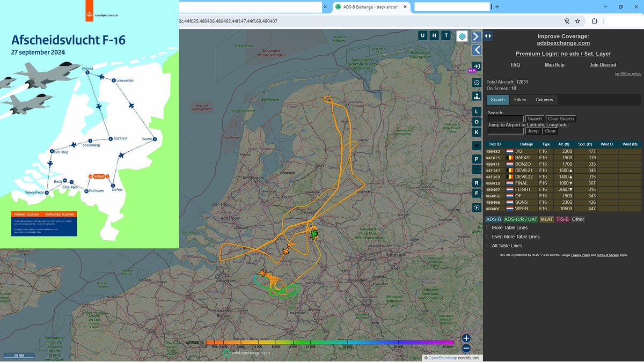Toggle the I map option button
This screenshot has height=362, width=644.
click(x=477, y=169)
